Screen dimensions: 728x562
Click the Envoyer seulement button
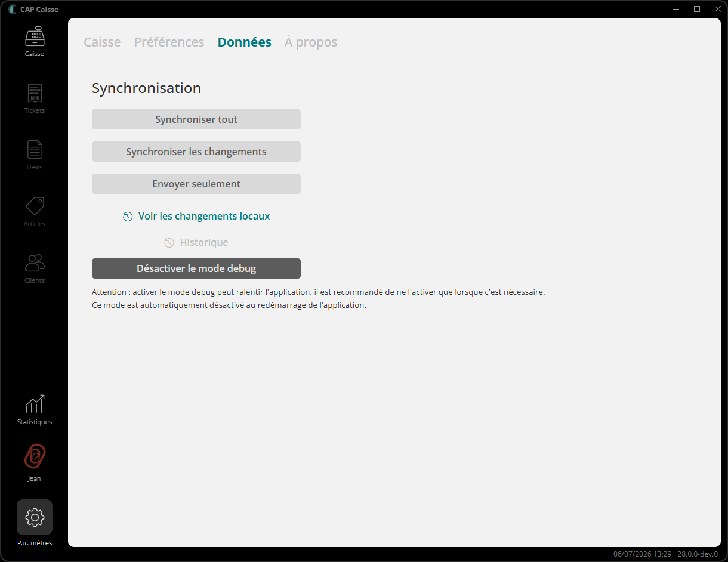(196, 184)
